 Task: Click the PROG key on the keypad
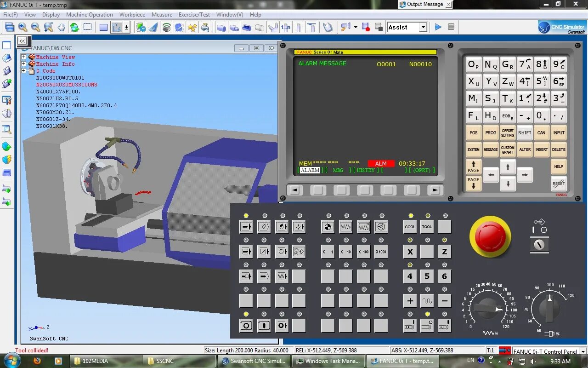491,132
